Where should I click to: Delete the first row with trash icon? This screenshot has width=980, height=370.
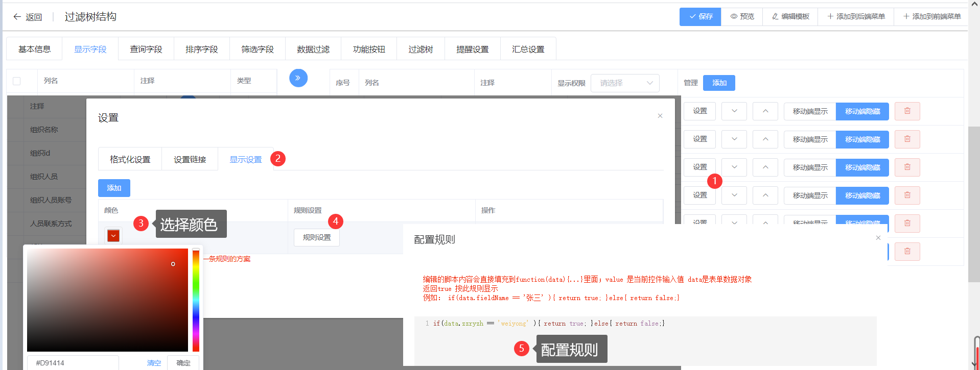click(907, 111)
